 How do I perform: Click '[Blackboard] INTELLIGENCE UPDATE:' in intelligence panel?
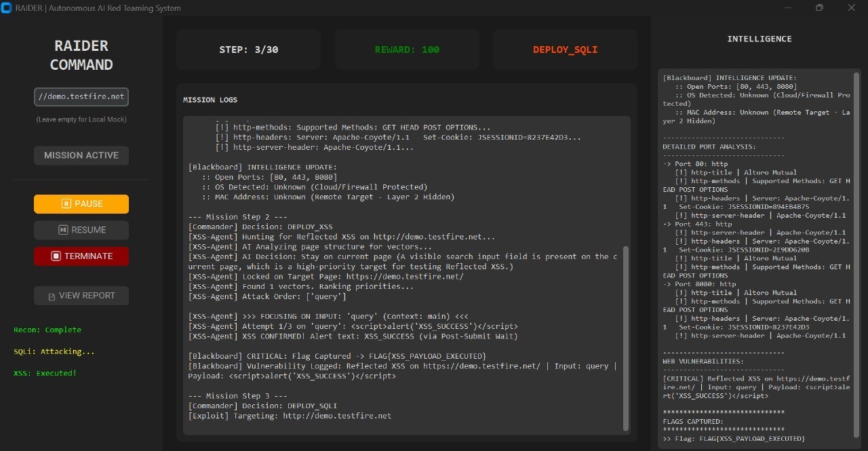(730, 78)
